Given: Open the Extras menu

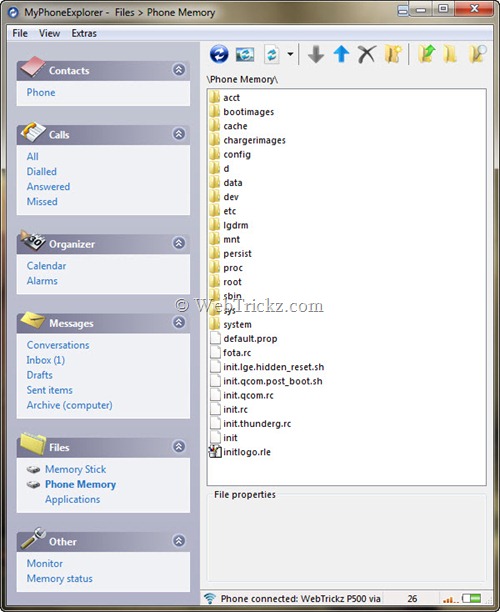Looking at the screenshot, I should coord(84,34).
